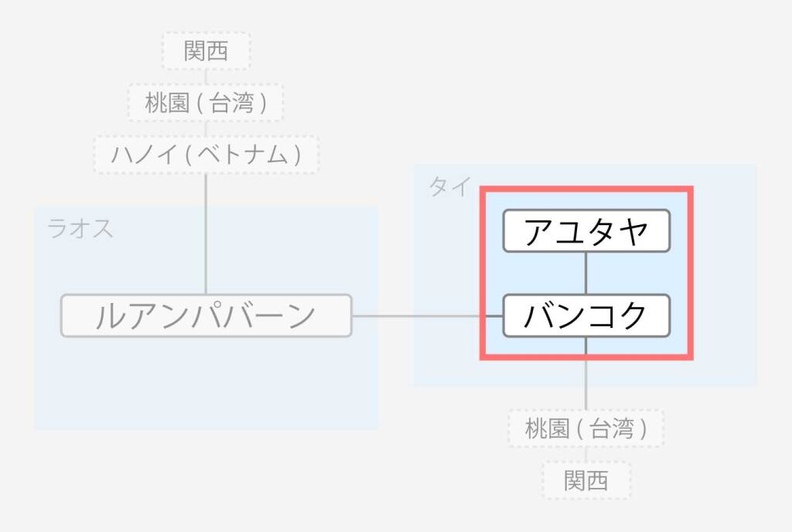Click the ルアンパバーン node in Laos
792x532 pixels.
206,315
